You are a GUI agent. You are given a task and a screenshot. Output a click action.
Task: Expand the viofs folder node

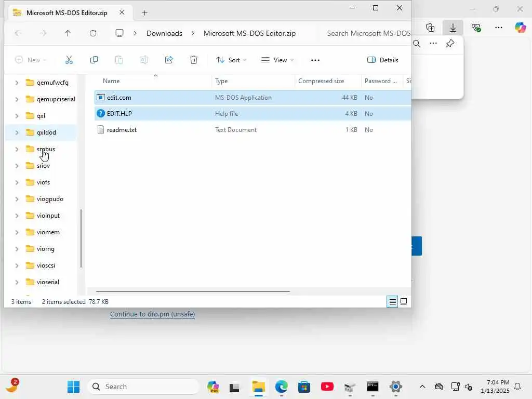click(17, 182)
